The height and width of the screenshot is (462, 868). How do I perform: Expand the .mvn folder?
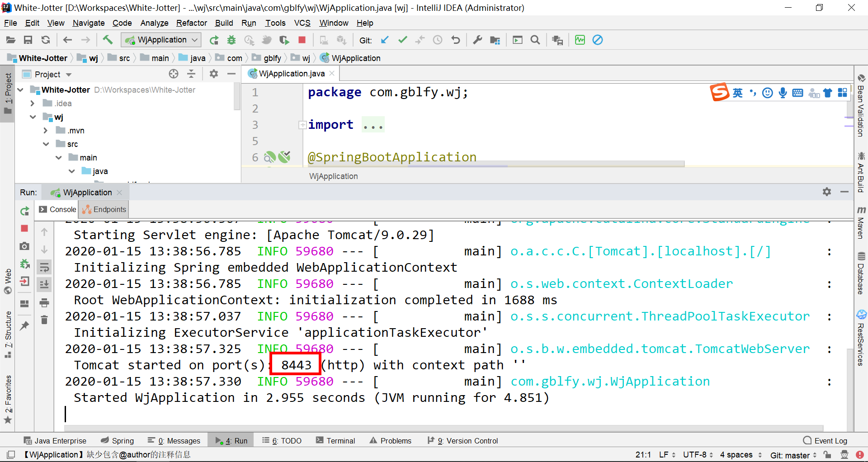[45, 131]
